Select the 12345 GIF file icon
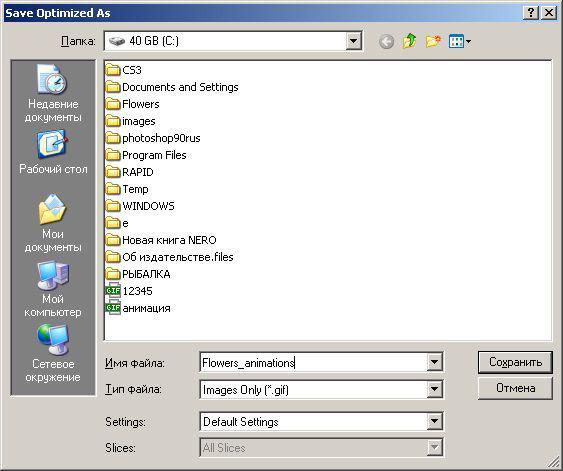This screenshot has height=471, width=563. [x=113, y=291]
